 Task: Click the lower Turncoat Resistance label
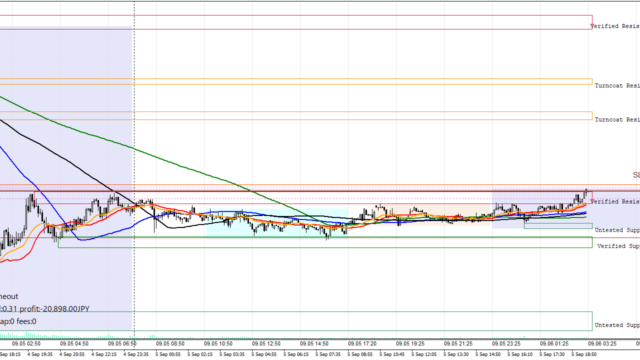click(617, 120)
